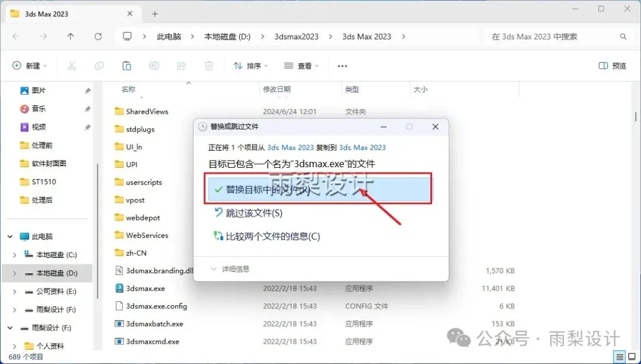Viewport: 641px width, 364px height.
Task: Open the userscripts folder
Action: (x=144, y=182)
